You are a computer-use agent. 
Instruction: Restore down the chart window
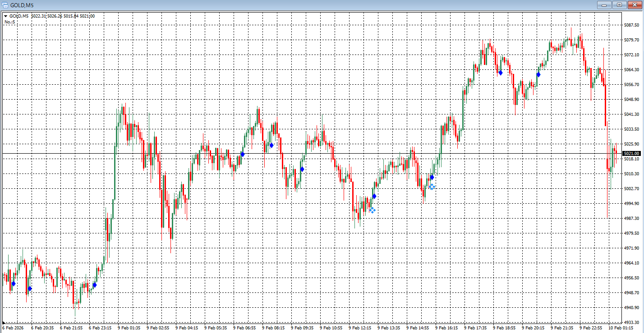[619, 5]
